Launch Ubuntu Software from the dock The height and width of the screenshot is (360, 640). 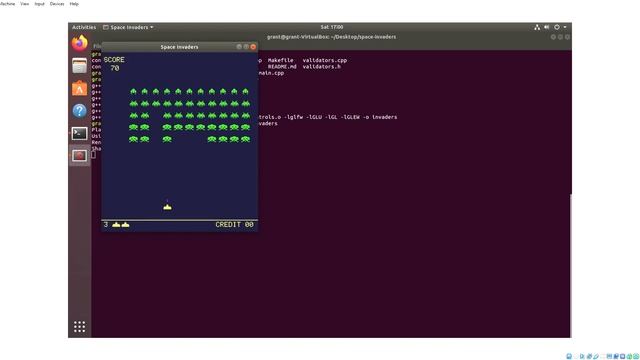click(79, 88)
